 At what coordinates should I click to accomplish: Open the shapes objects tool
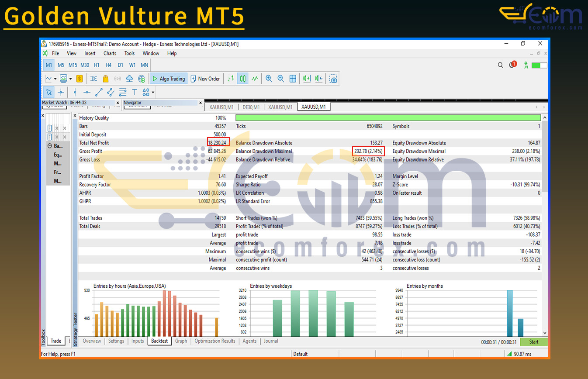146,92
